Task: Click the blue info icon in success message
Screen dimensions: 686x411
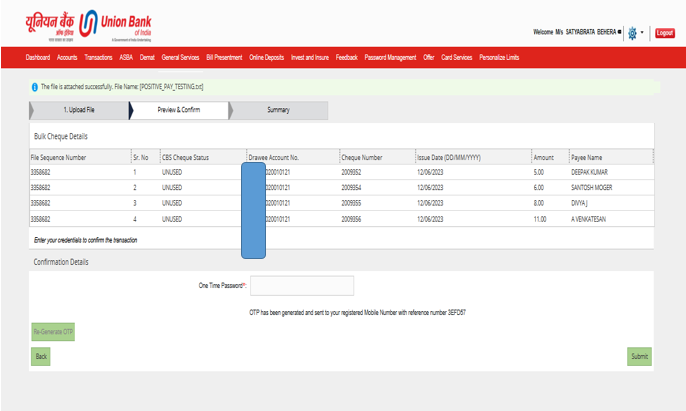Action: tap(34, 87)
